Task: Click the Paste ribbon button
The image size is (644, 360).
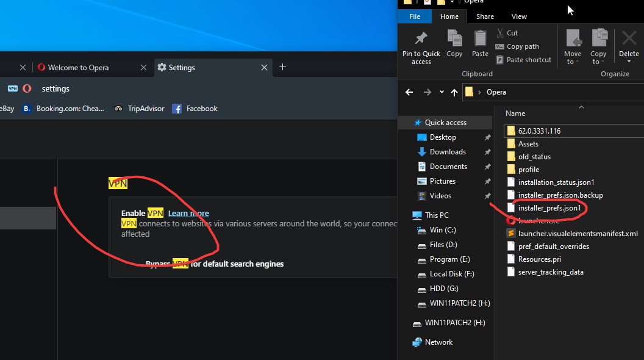Action: click(x=480, y=43)
